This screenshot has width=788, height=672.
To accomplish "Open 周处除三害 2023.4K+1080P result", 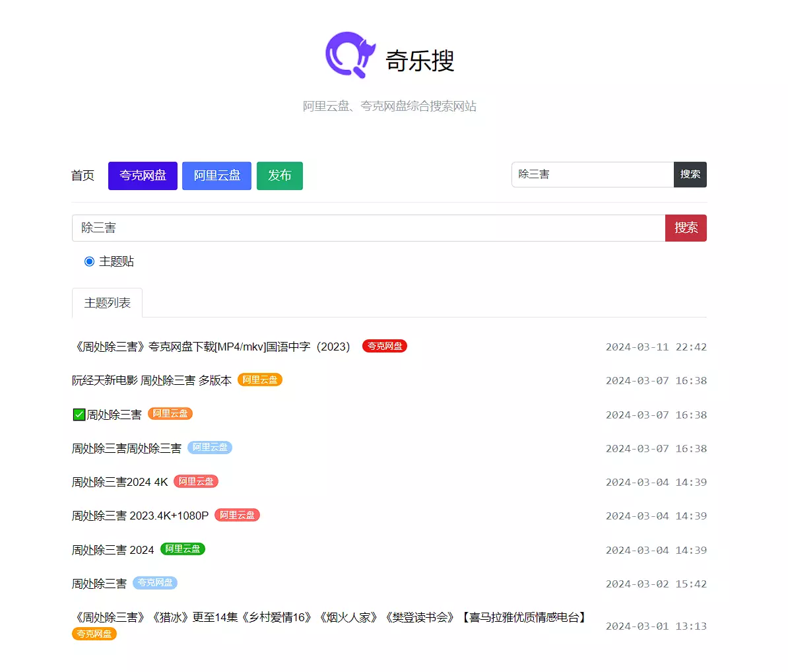I will 140,516.
